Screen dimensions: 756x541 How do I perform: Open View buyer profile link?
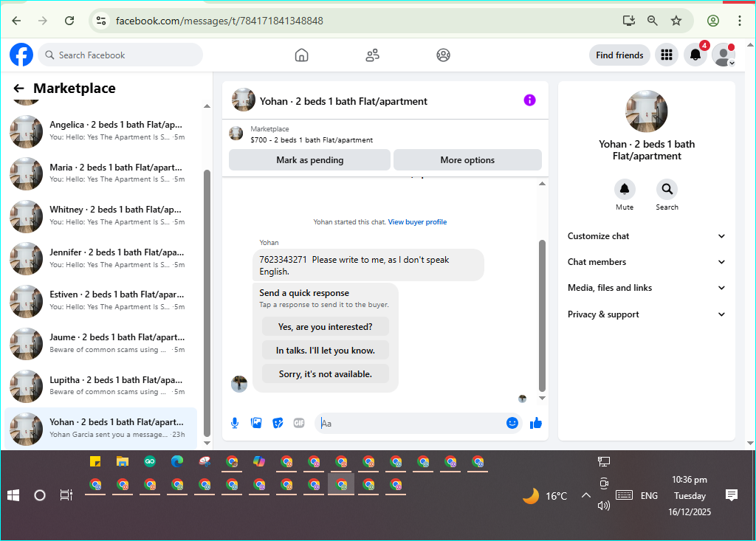418,222
